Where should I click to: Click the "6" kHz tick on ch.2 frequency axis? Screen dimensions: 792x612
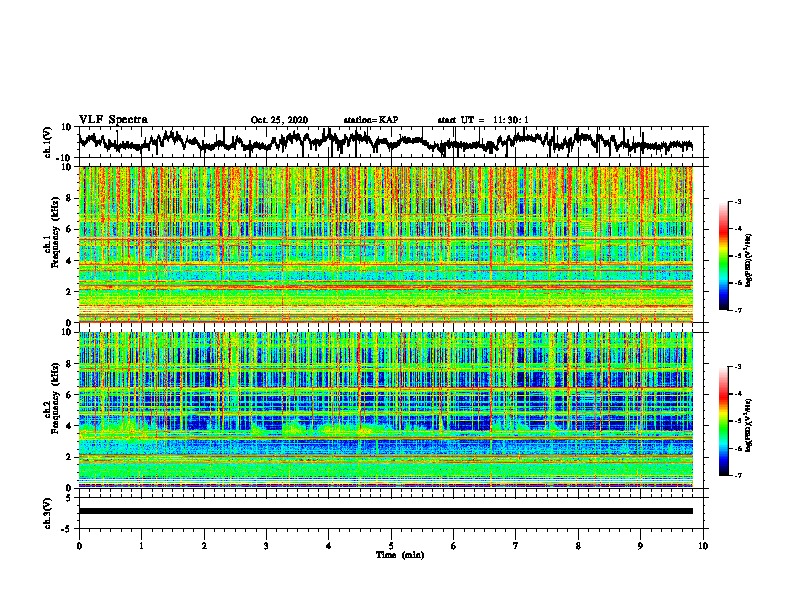[70, 395]
